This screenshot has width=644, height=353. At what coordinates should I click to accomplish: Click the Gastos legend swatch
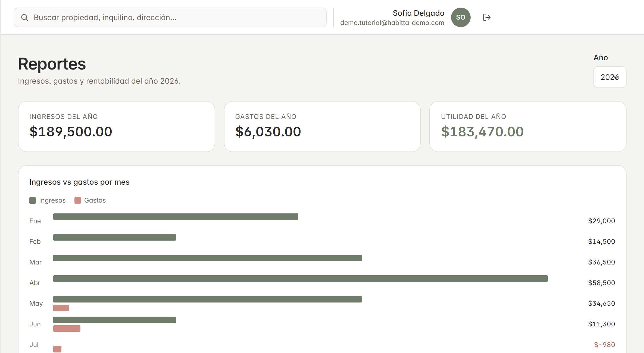pyautogui.click(x=78, y=200)
